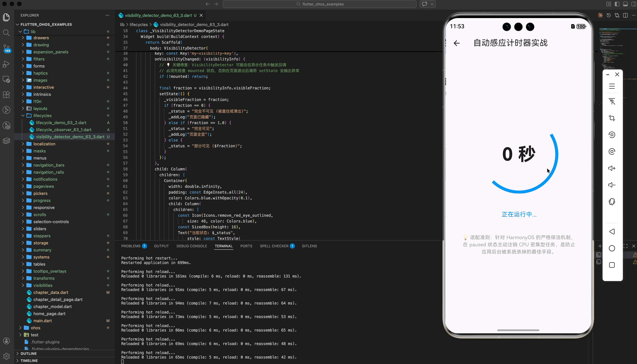Image resolution: width=637 pixels, height=364 pixels.
Task: Switch to the DEBUG CONSOLE tab
Action: [191, 246]
